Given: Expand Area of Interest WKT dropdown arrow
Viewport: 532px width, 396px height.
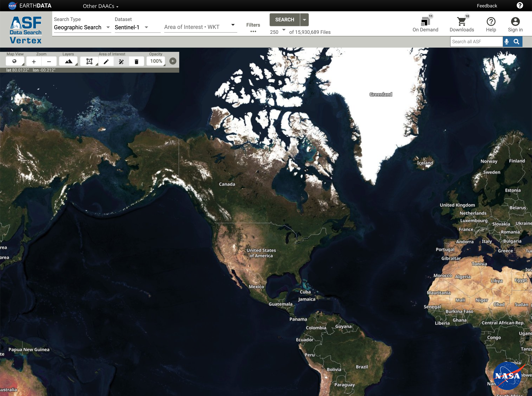Looking at the screenshot, I should pyautogui.click(x=233, y=25).
